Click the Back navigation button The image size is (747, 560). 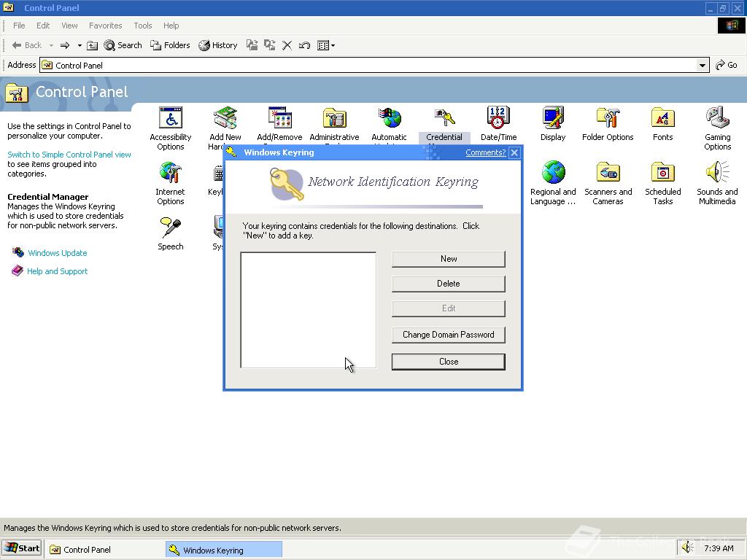coord(27,45)
